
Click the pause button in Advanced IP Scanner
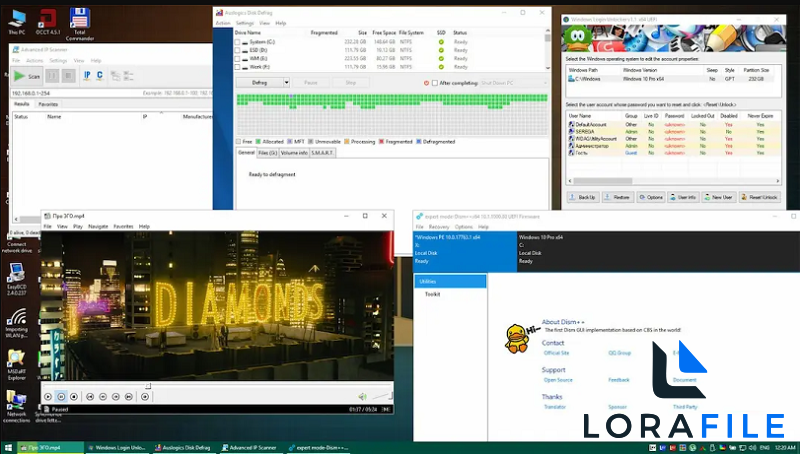(52, 76)
